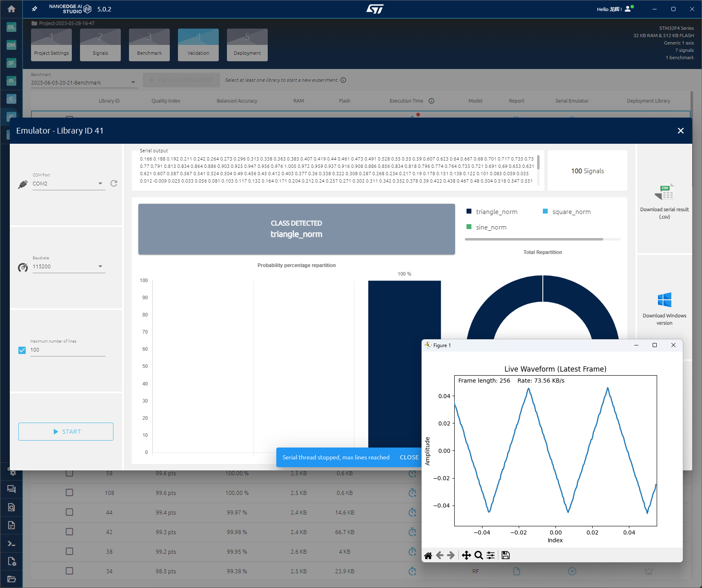702x588 pixels.
Task: Open the folder sidebar icon
Action: coord(11,579)
